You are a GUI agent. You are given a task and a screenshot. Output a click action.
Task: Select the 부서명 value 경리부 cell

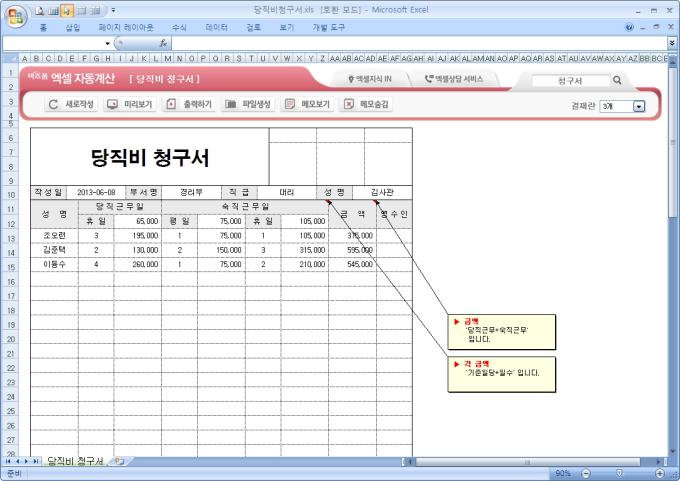pyautogui.click(x=191, y=193)
